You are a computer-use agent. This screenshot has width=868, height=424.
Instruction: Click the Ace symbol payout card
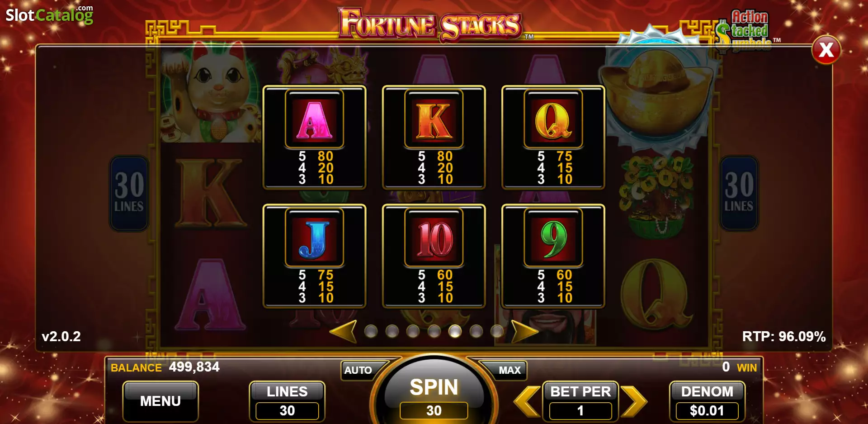[314, 137]
